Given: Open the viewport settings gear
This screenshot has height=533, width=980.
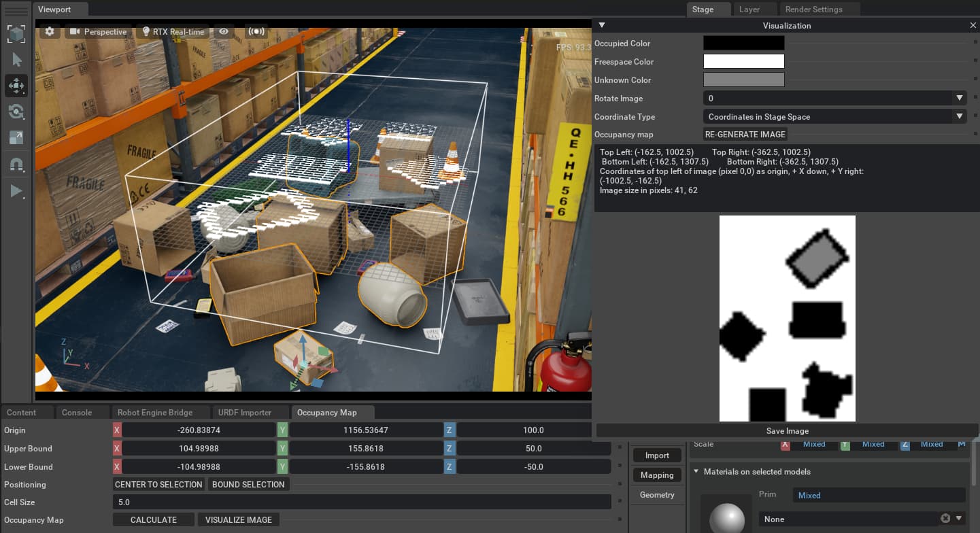Looking at the screenshot, I should tap(49, 31).
